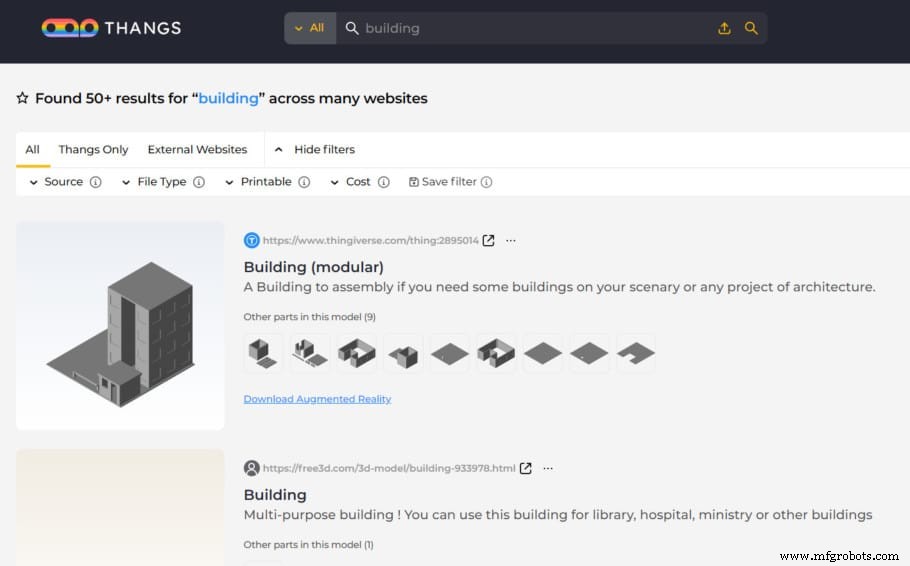The height and width of the screenshot is (566, 910).
Task: Select the third part thumbnail of Building (modular)
Action: [x=356, y=353]
